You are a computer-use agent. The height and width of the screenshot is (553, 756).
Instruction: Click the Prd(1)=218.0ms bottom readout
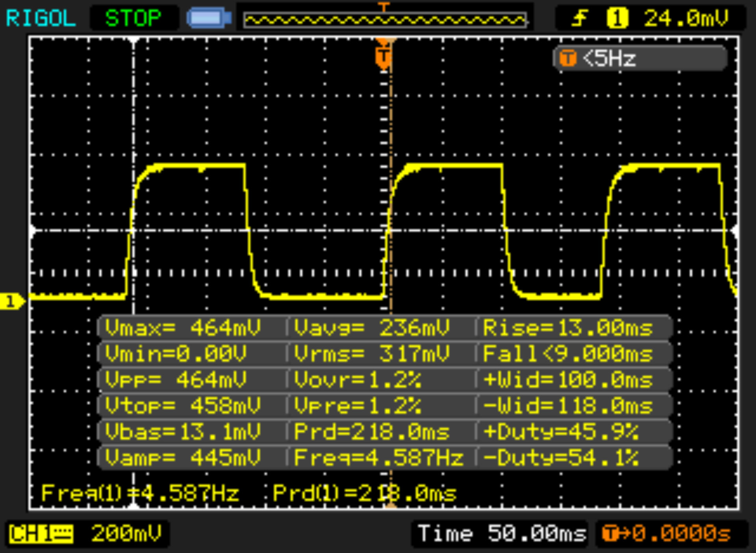[364, 493]
